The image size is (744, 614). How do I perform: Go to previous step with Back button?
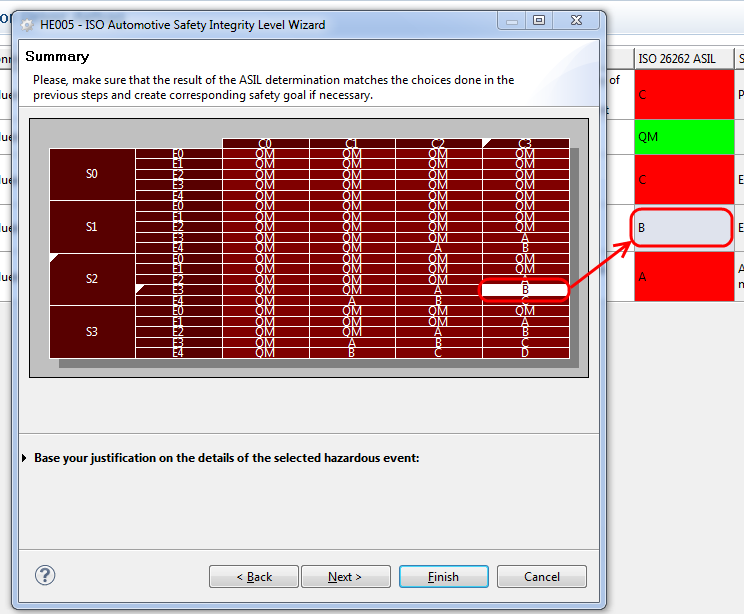point(254,577)
